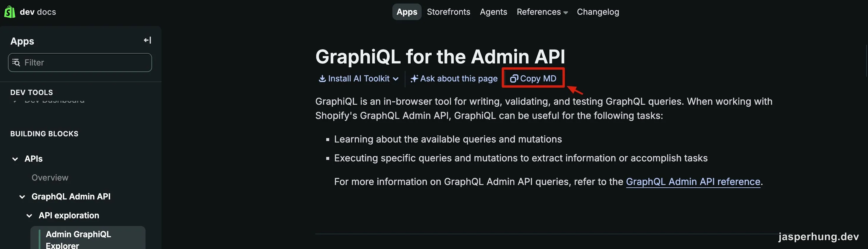
Task: Click the Install AI Toolkit download icon
Action: click(322, 78)
